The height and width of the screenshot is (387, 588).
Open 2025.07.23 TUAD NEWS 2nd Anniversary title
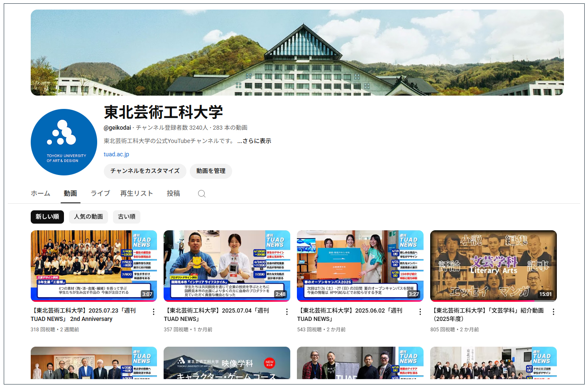pos(83,315)
